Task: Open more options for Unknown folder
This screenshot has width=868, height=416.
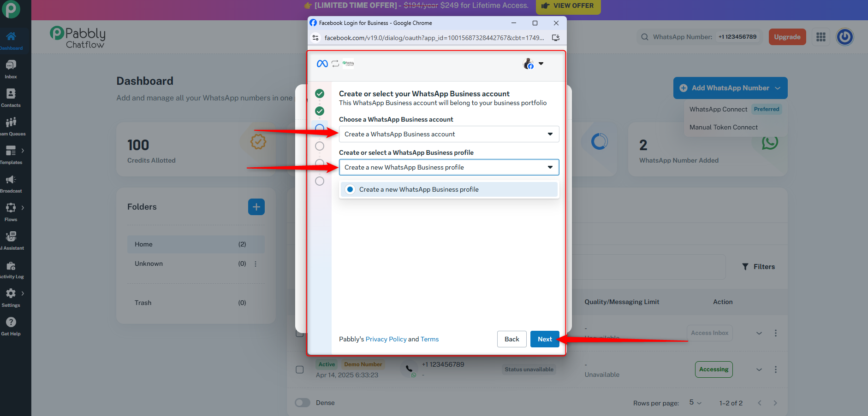Action: click(256, 264)
